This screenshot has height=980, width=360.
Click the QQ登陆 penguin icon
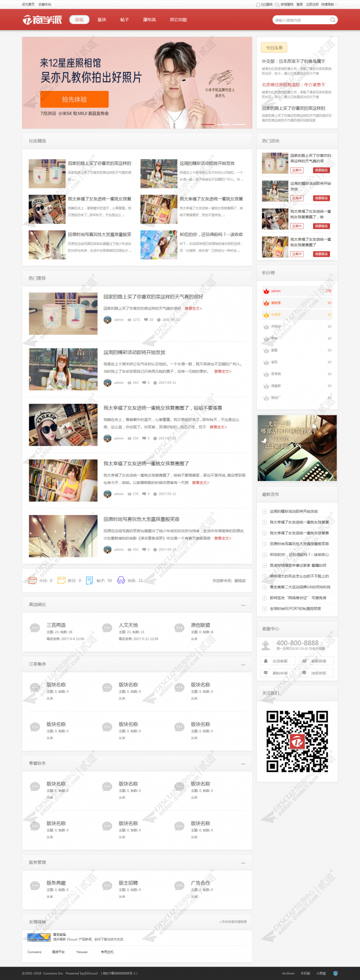[258, 4]
